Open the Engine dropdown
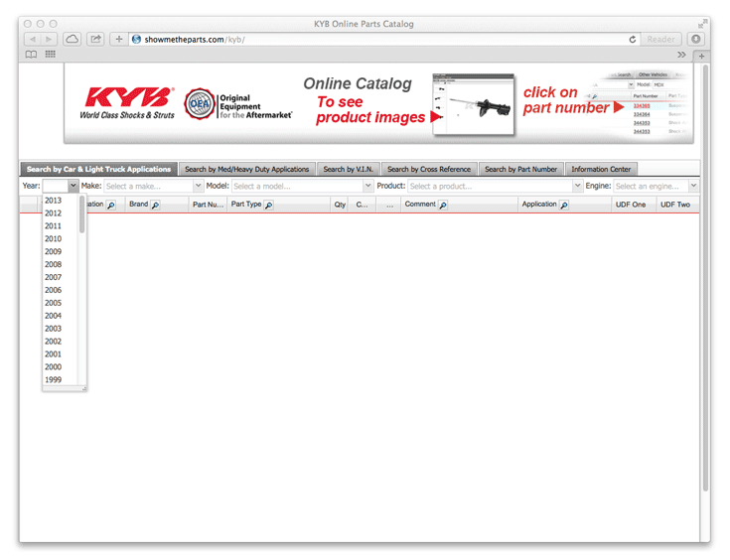 (693, 186)
